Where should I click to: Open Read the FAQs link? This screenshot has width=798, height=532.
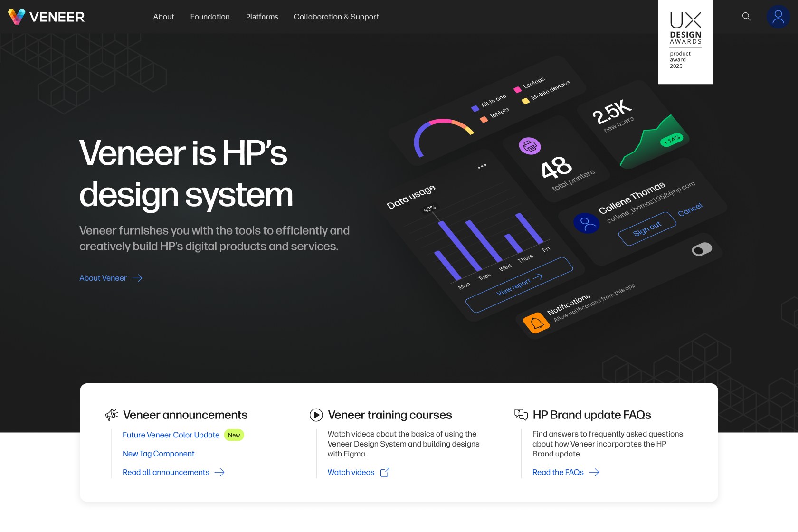point(558,472)
